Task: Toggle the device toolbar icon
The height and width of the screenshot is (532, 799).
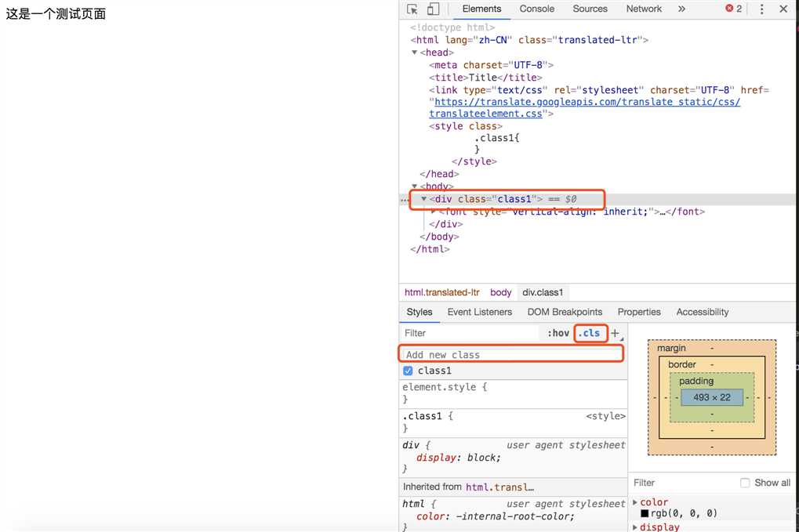Action: click(x=433, y=9)
